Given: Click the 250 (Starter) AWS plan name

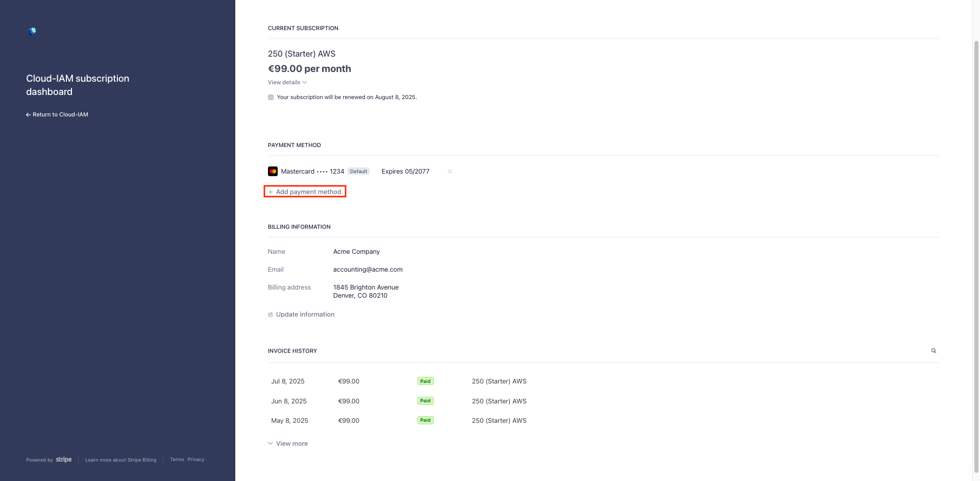Looking at the screenshot, I should 302,54.
